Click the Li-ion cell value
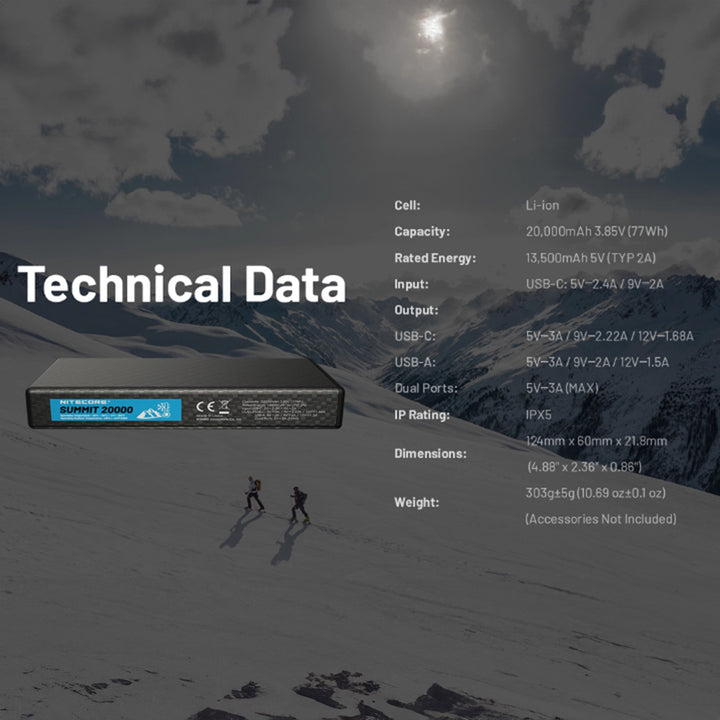This screenshot has width=720, height=720. (543, 206)
